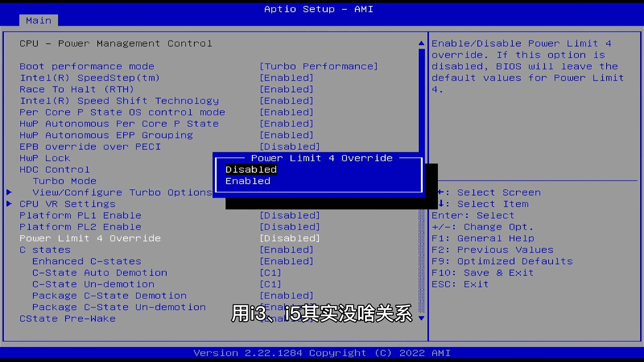Viewport: 644px width, 362px height.
Task: Select the Intel(R) SpeedStep(tm) setting label
Action: (x=90, y=78)
